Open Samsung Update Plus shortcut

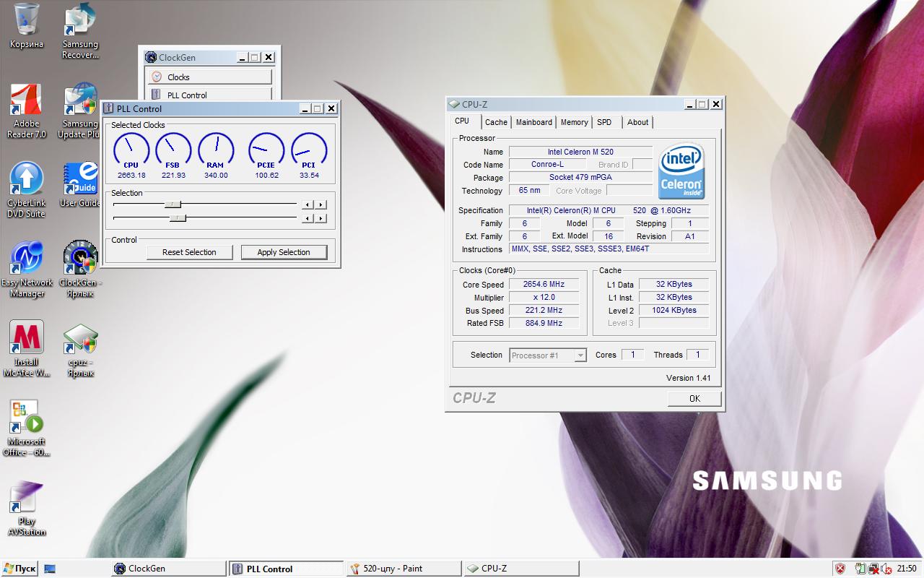click(80, 110)
